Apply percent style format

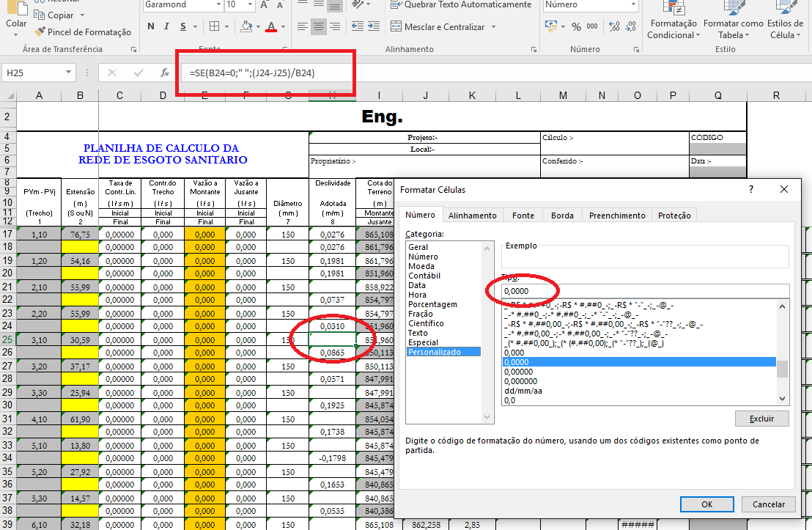[x=576, y=26]
